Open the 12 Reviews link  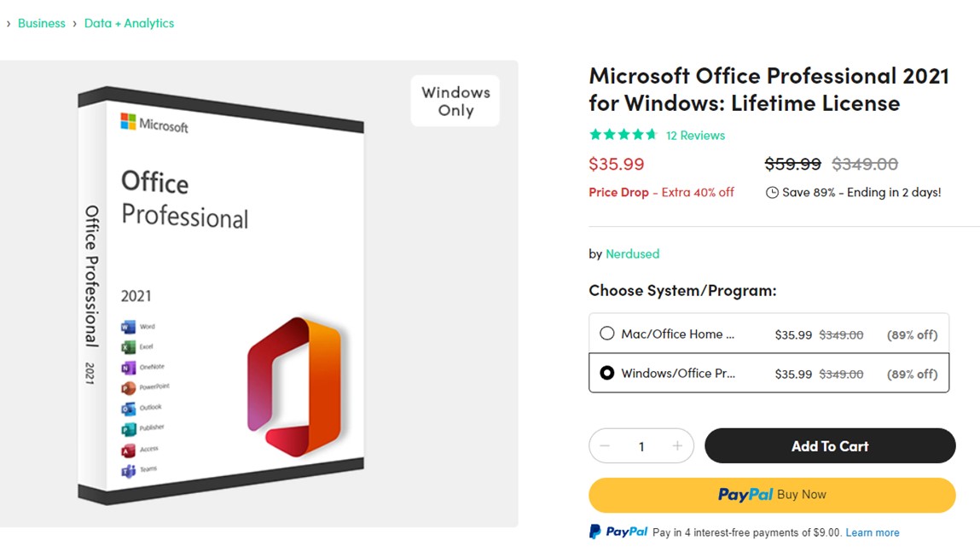pyautogui.click(x=695, y=135)
